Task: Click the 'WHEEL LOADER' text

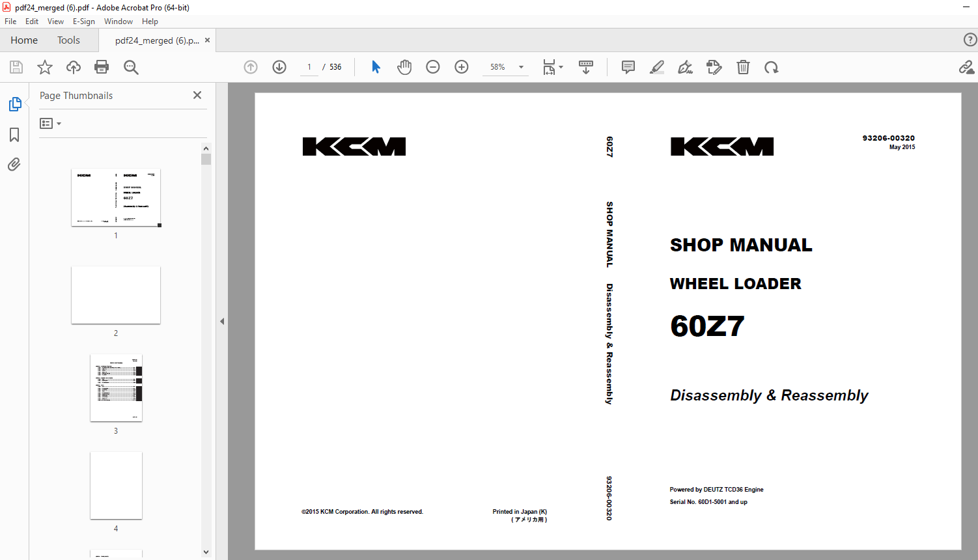Action: [x=735, y=284]
